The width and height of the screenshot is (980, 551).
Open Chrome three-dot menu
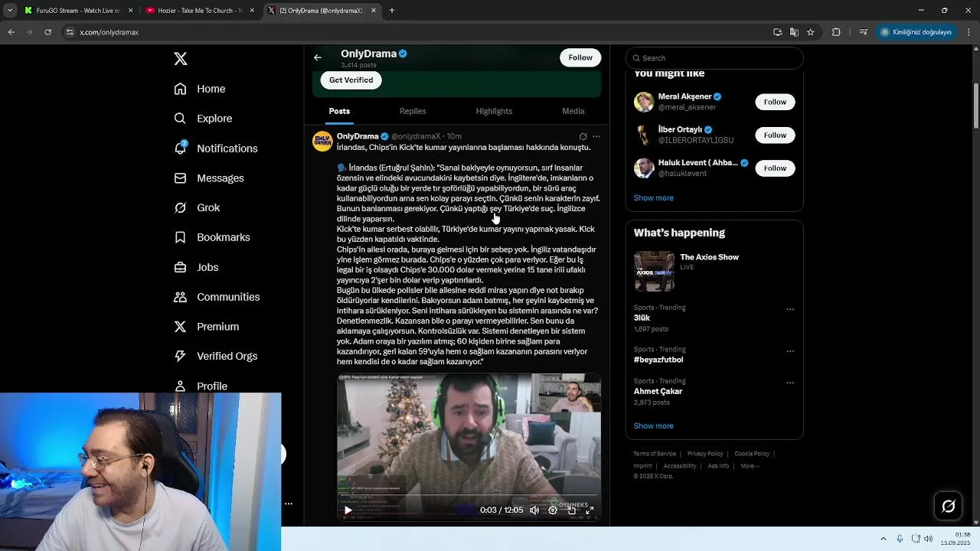pos(969,32)
